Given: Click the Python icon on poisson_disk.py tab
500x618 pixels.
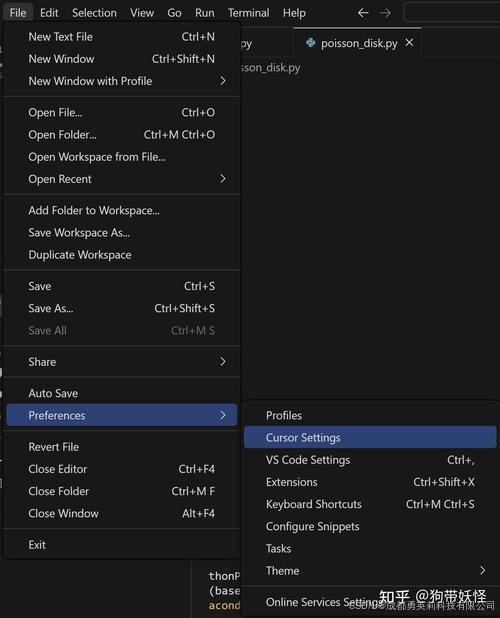Looking at the screenshot, I should click(x=310, y=43).
